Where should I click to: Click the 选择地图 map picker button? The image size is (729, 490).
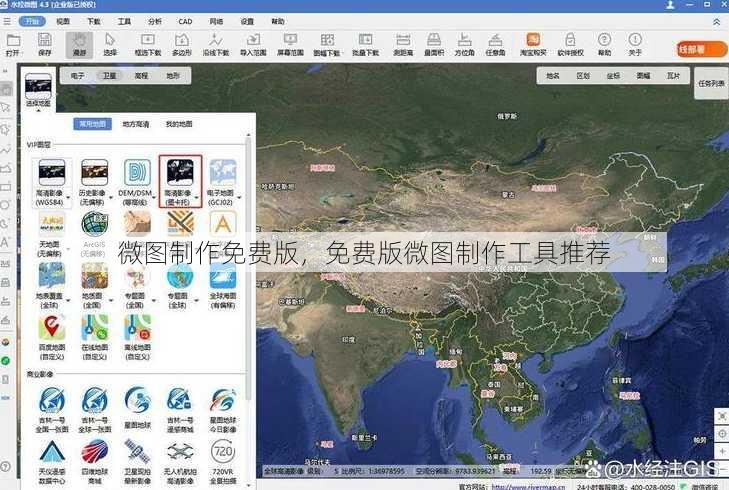pos(38,90)
